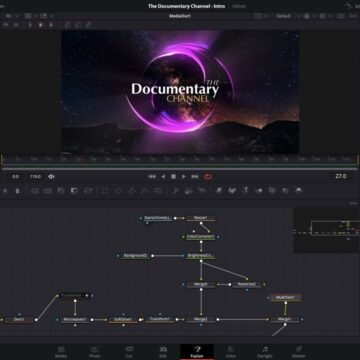Viewport: 360px width, 360px height.
Task: Select the Merge2 node
Action: (201, 319)
